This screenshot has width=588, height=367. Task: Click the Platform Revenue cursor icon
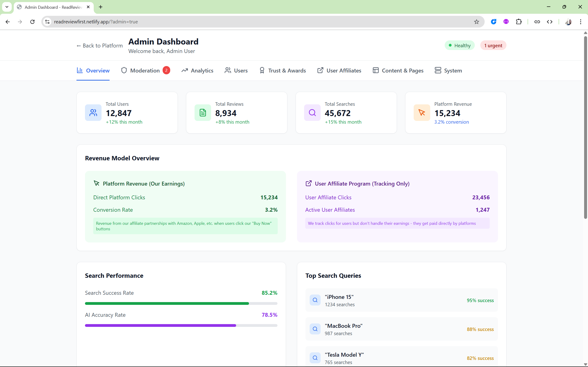422,113
